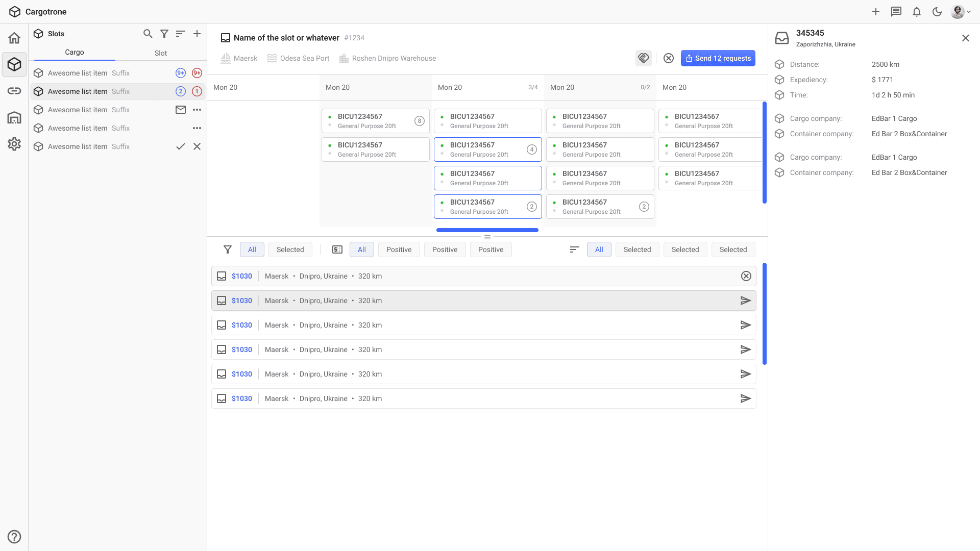Click the add slot plus icon
Viewport: 980px width, 551px height.
pyautogui.click(x=197, y=34)
